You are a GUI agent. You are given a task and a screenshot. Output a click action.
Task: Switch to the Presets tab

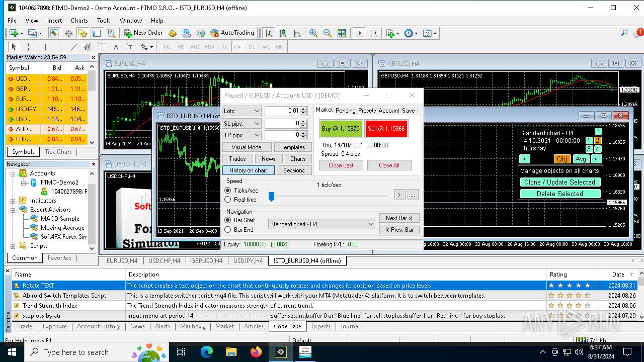(x=367, y=111)
